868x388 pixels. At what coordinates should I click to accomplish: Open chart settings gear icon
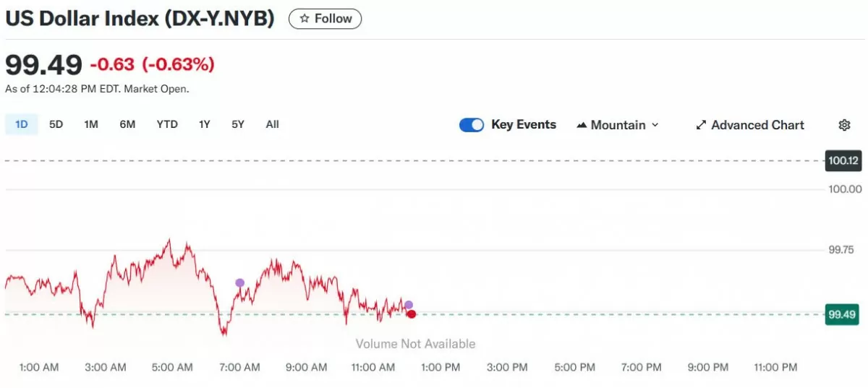[x=844, y=125]
